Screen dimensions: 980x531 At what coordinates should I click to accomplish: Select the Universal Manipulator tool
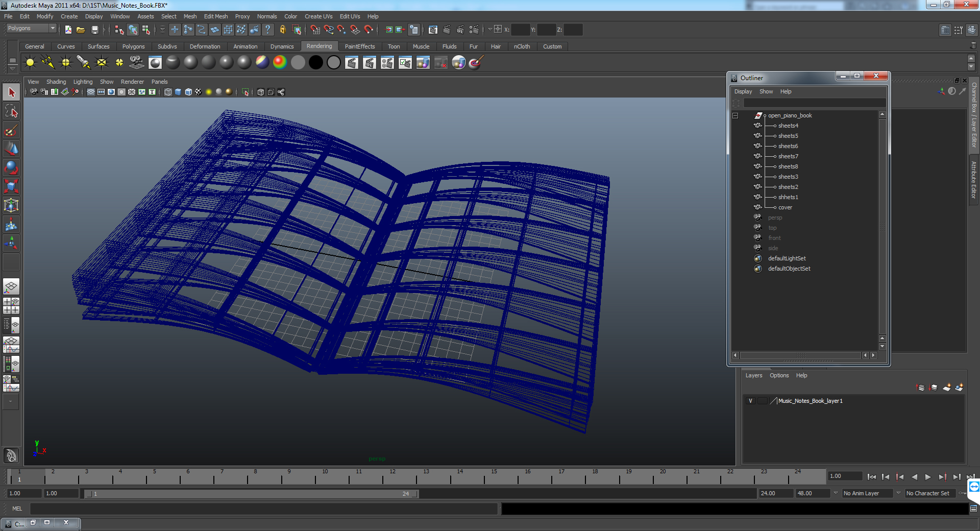(x=11, y=205)
